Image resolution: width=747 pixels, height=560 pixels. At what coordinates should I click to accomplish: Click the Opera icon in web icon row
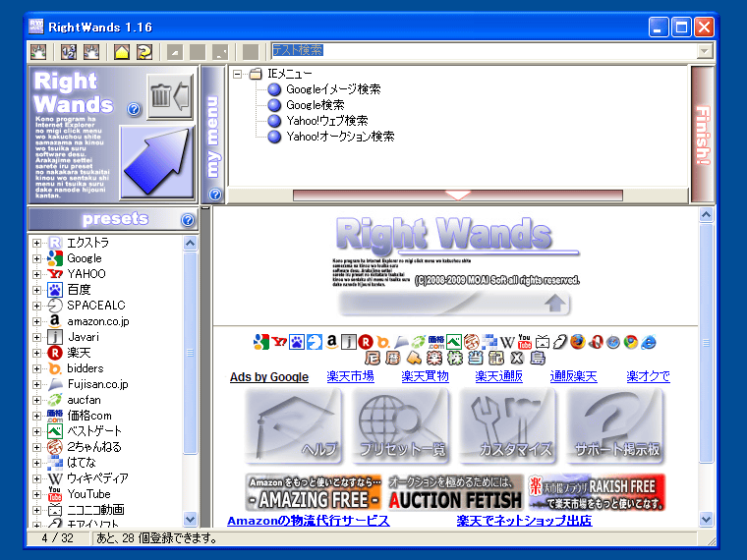coord(596,342)
